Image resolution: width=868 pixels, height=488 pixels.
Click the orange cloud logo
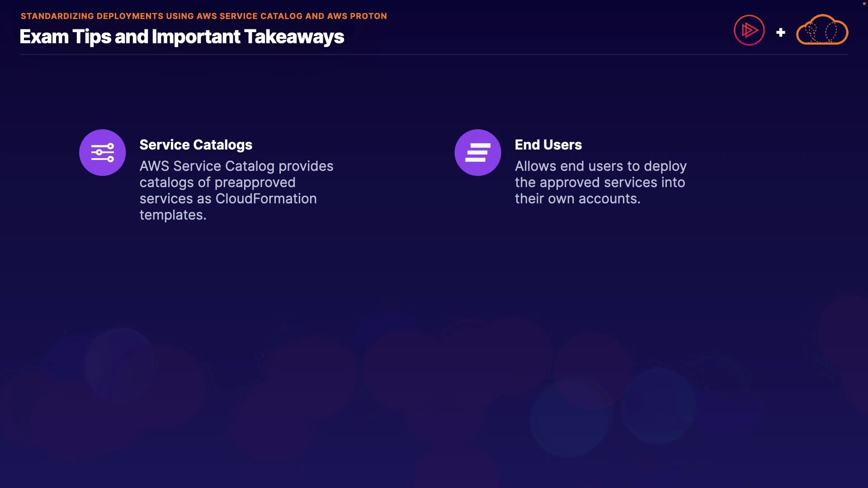click(x=822, y=30)
